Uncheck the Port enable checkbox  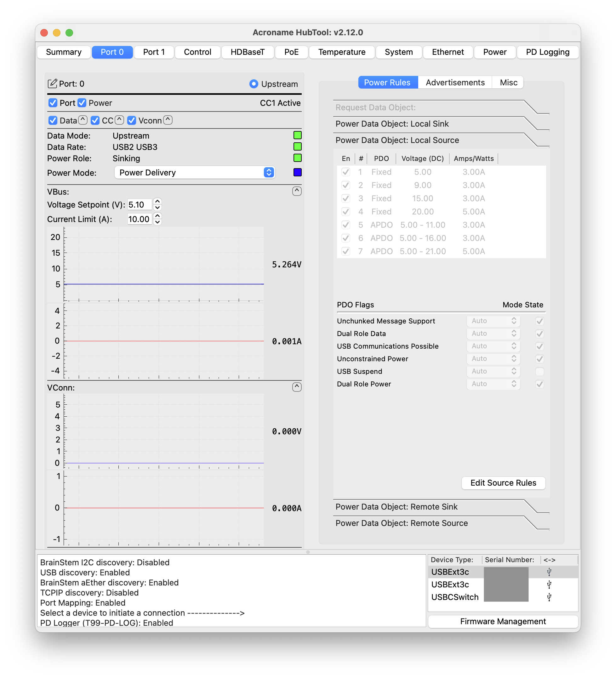(53, 103)
